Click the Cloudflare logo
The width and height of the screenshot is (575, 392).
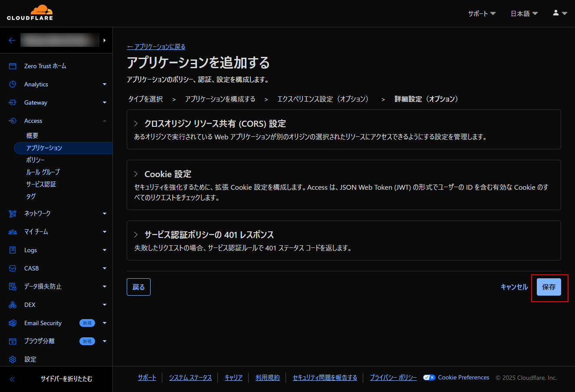coord(30,13)
